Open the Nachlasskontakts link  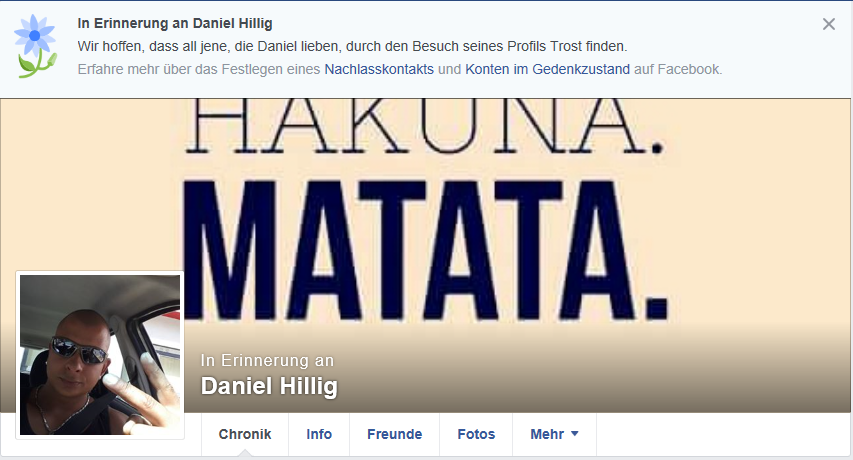click(379, 70)
